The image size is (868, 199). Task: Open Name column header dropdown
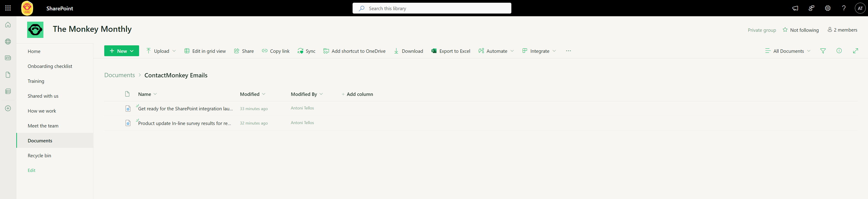(x=147, y=94)
